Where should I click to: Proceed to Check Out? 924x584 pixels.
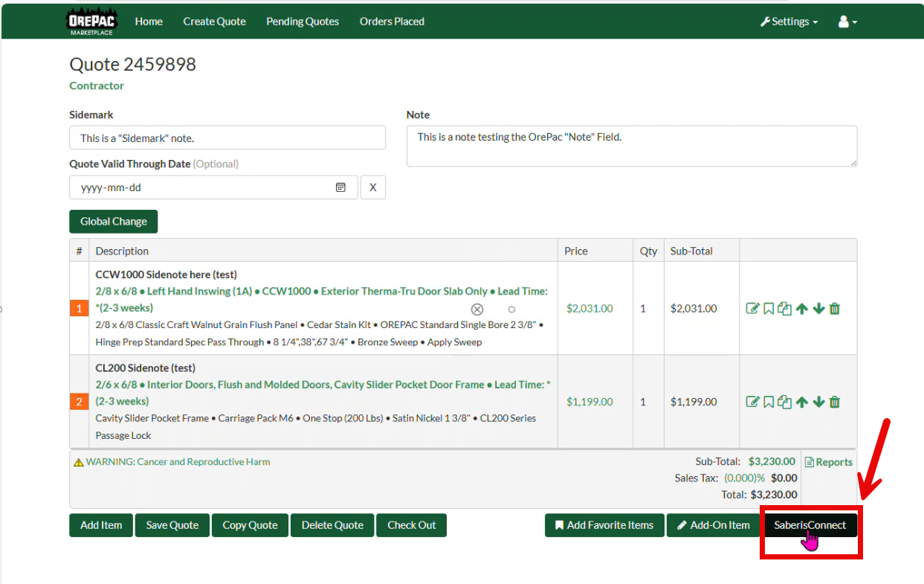(x=412, y=525)
